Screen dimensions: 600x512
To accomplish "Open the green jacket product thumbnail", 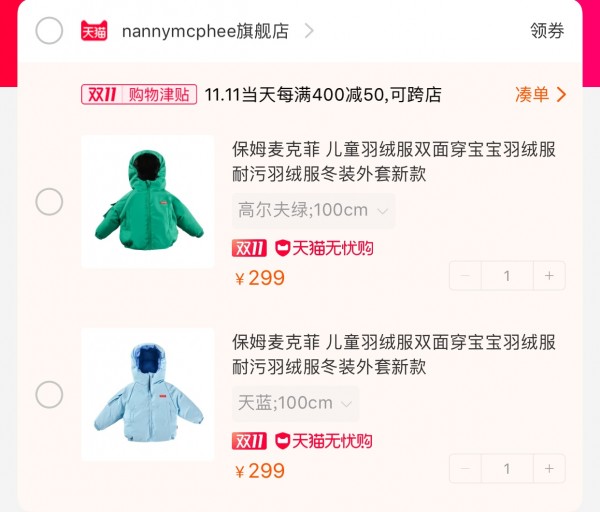I will pos(148,201).
